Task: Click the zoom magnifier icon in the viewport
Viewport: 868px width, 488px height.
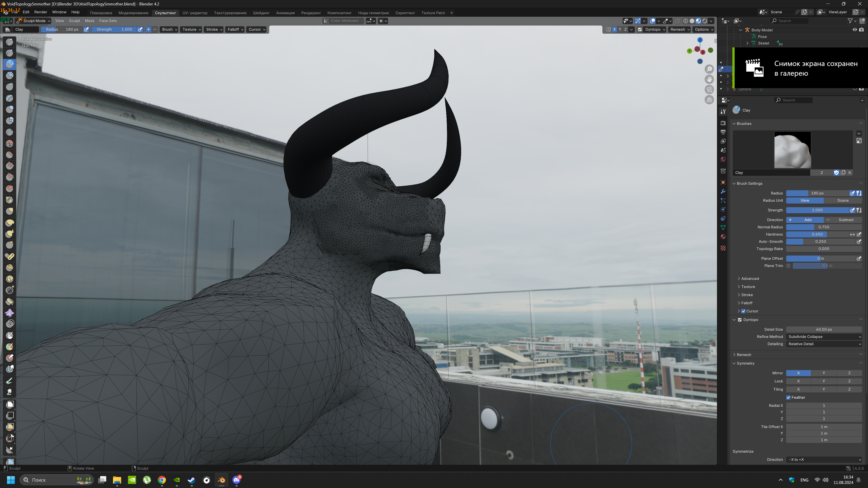Action: click(x=709, y=69)
